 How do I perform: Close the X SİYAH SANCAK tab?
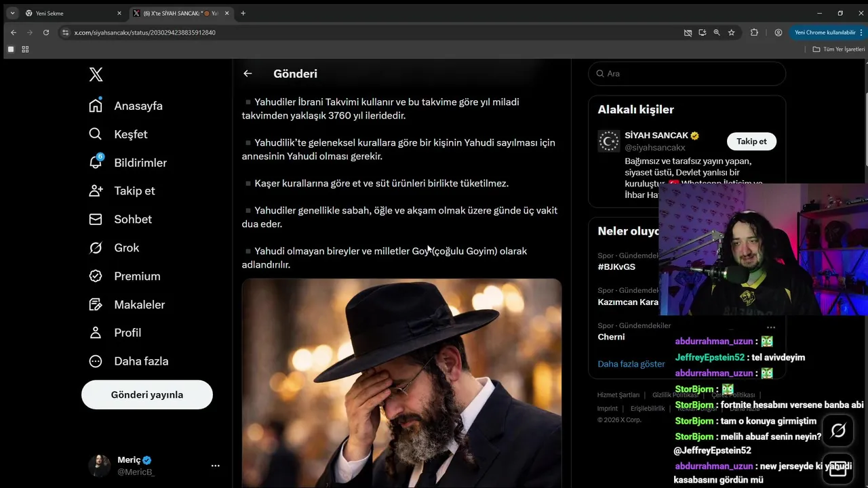pos(226,13)
